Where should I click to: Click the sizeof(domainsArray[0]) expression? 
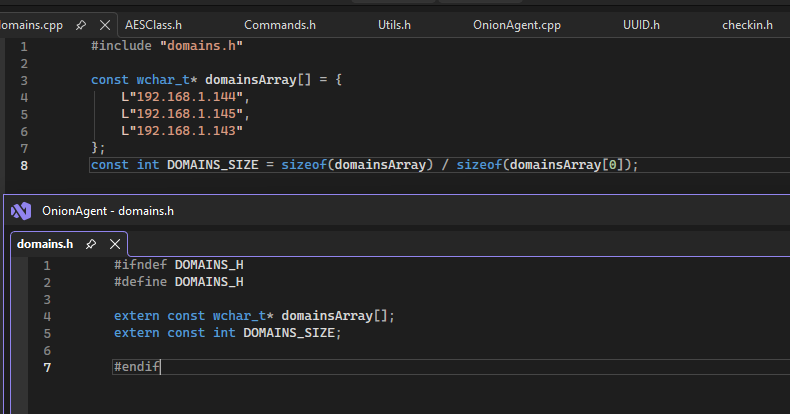tap(544, 165)
